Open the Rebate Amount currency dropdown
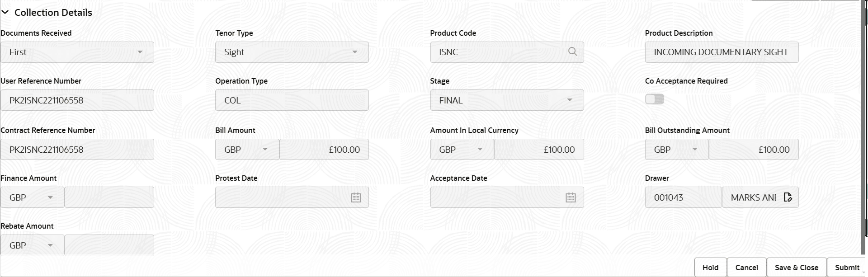This screenshot has height=277, width=868. pos(51,245)
